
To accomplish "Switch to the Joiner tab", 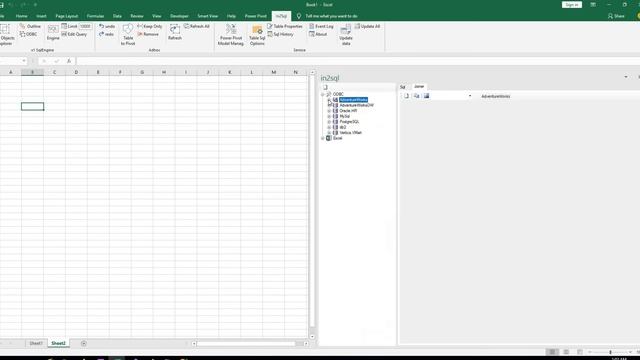I will click(419, 87).
